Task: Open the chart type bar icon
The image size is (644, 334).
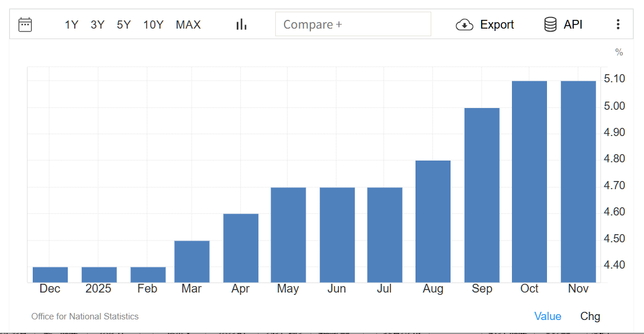Action: click(241, 25)
